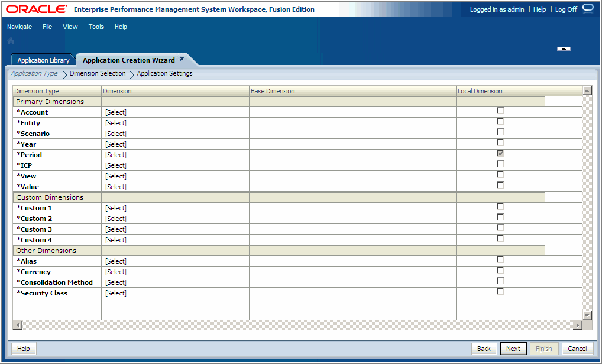The width and height of the screenshot is (602, 364).
Task: Open the Tools menu
Action: click(96, 27)
